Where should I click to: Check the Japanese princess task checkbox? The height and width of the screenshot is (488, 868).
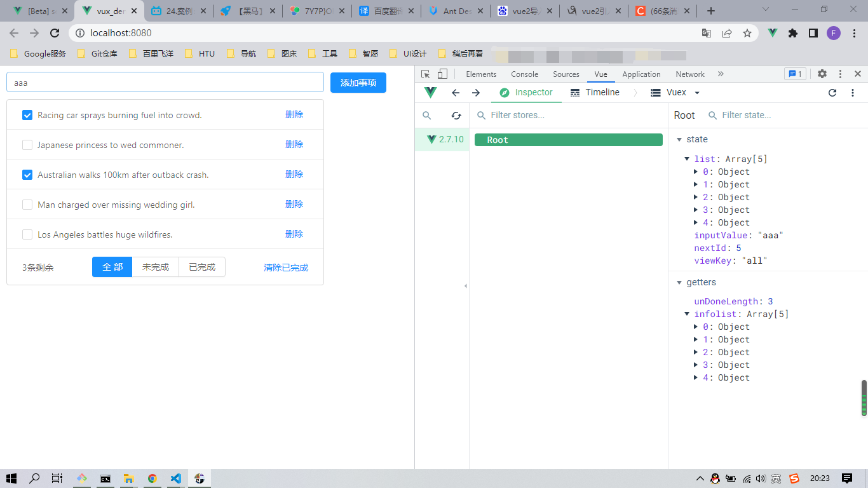click(x=27, y=145)
